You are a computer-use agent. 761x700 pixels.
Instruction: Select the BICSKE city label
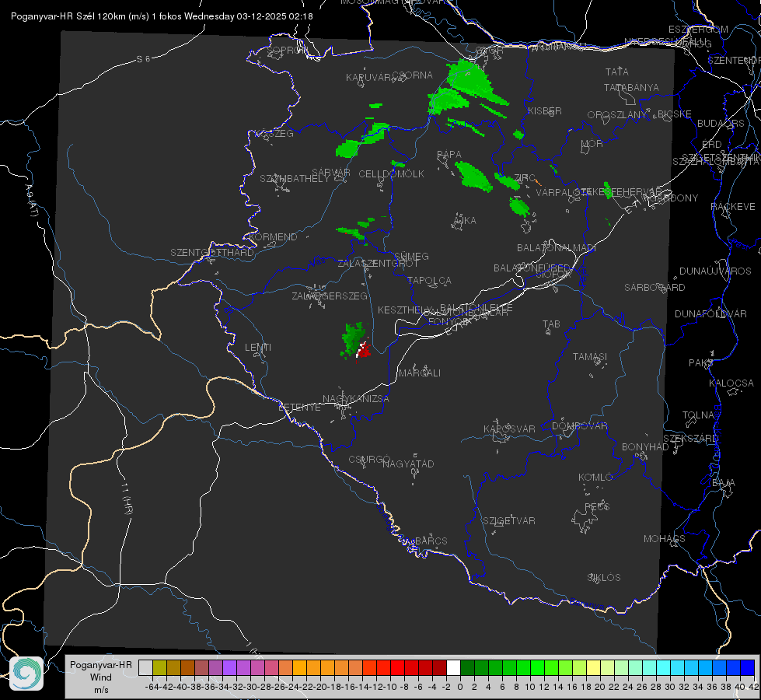point(675,114)
